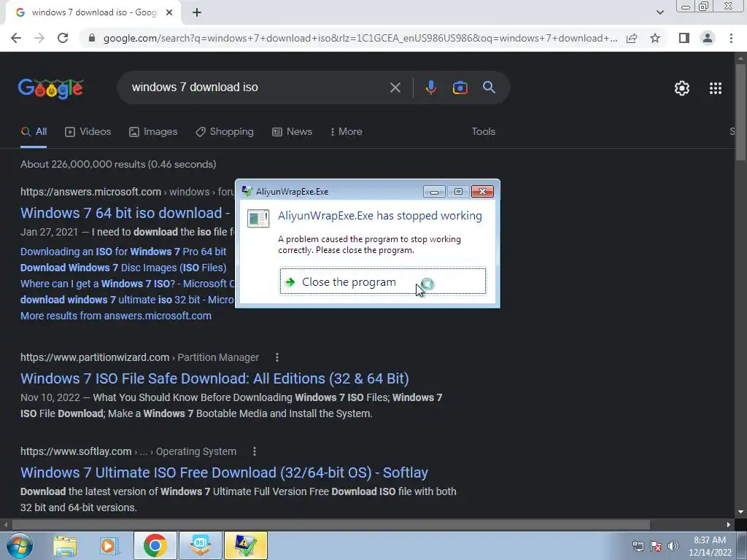The width and height of the screenshot is (747, 560).
Task: Switch to Images tab
Action: (153, 132)
